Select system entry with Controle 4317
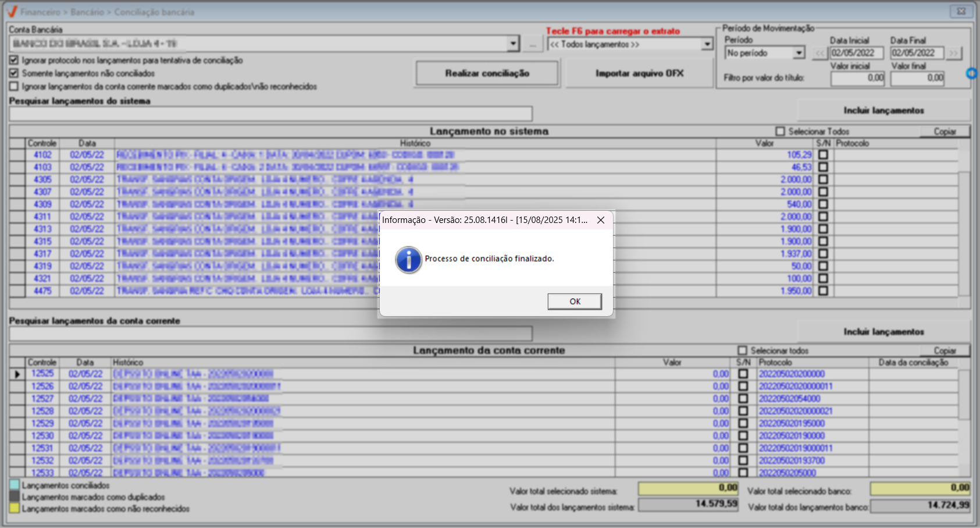This screenshot has height=528, width=980. [483, 254]
